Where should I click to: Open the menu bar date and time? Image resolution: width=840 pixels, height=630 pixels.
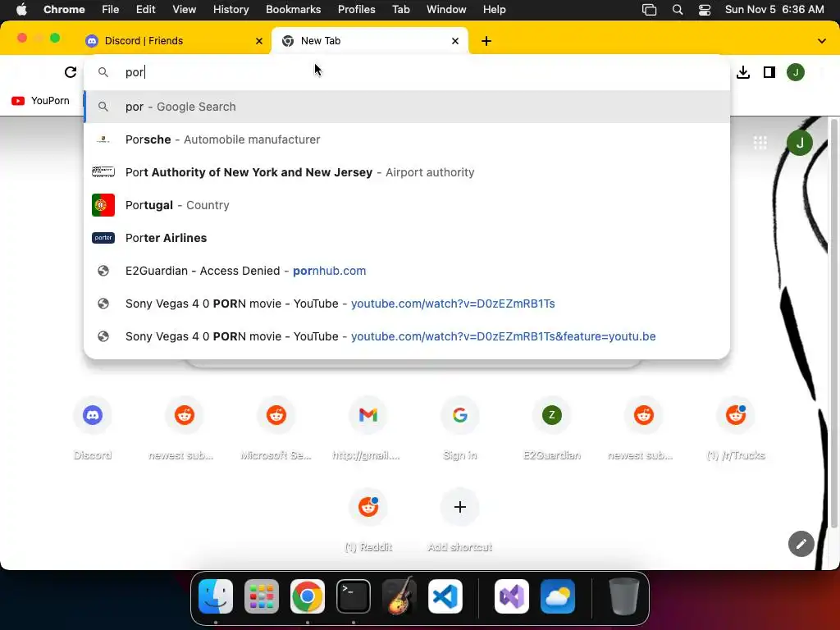pyautogui.click(x=774, y=10)
